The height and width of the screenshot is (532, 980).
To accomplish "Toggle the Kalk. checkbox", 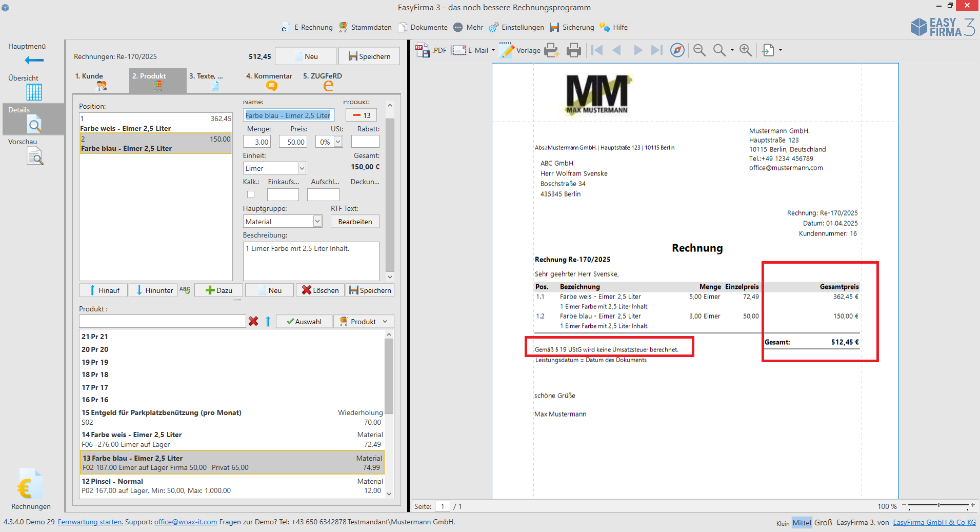I will (x=251, y=194).
